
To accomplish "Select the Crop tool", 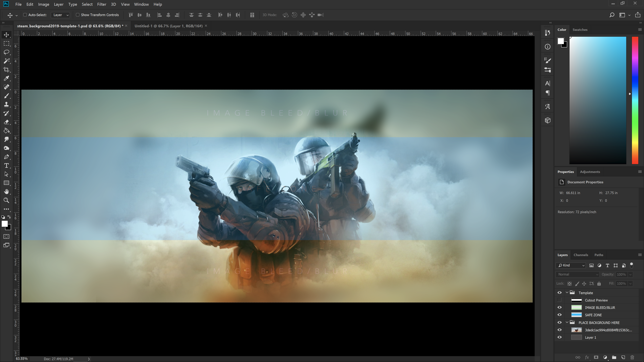I will (x=7, y=70).
